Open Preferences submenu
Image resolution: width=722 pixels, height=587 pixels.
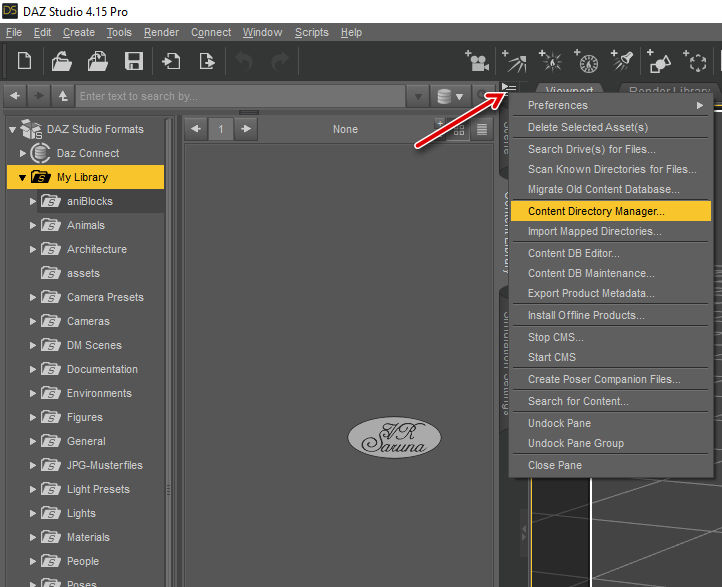point(611,105)
